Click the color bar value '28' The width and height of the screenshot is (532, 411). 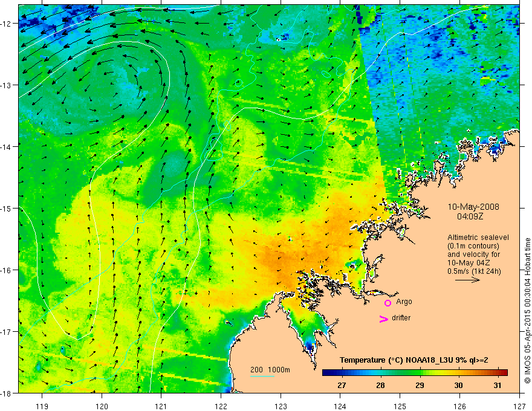381,385
